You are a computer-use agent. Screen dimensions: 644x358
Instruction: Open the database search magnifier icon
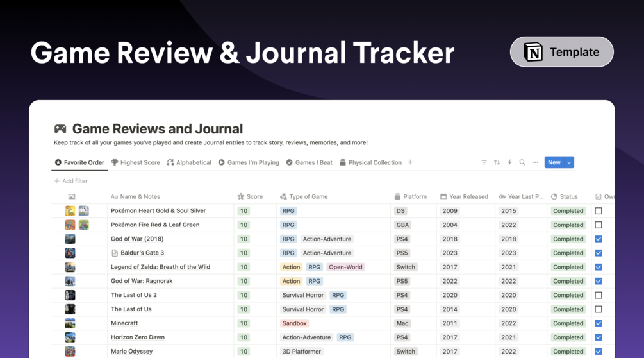coord(522,162)
